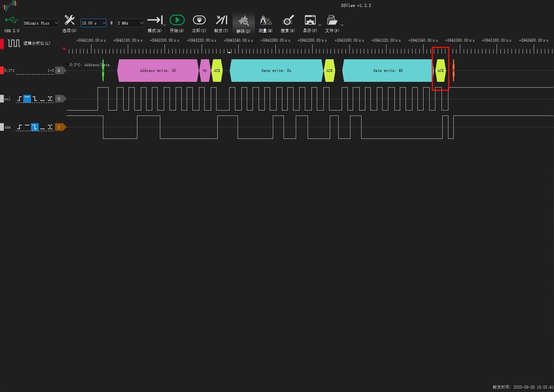Open the Decode (解码) protocol panel
The height and width of the screenshot is (392, 554).
(x=243, y=21)
